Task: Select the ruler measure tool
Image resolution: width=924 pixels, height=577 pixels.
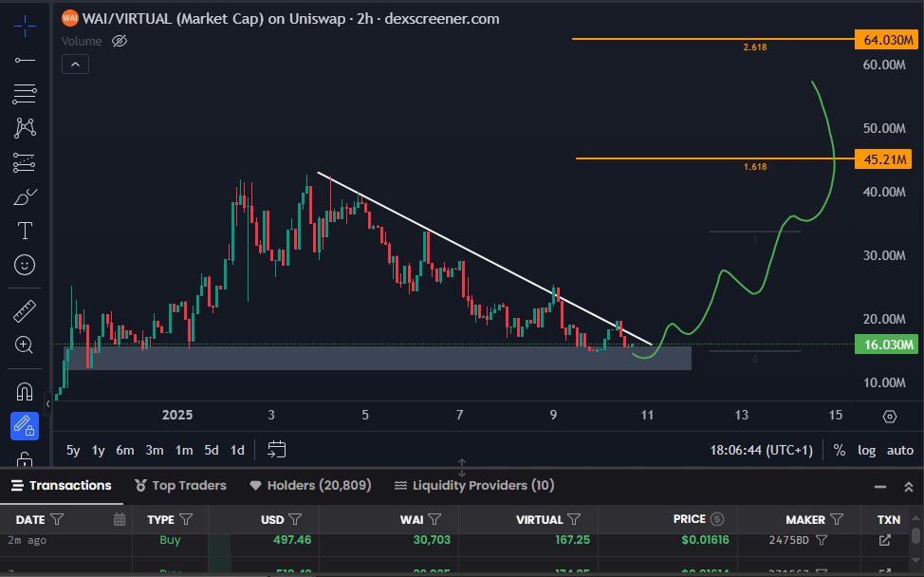Action: (25, 311)
